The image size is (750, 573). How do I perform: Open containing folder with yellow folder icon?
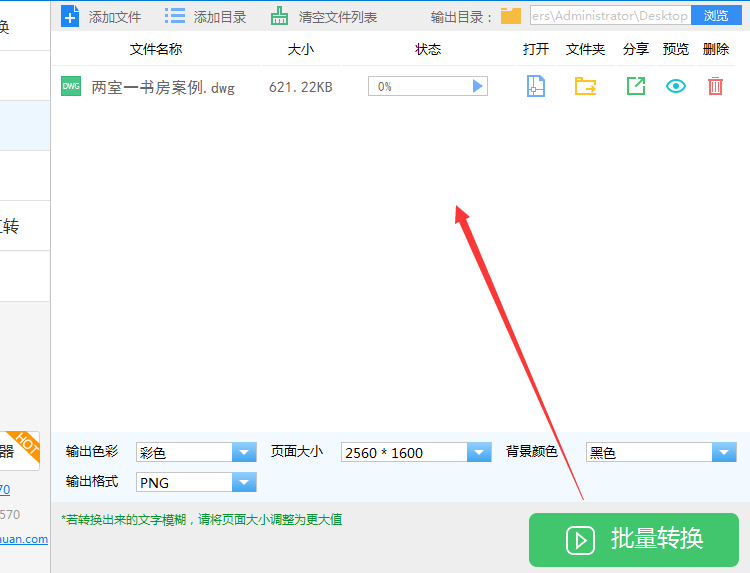(x=585, y=86)
